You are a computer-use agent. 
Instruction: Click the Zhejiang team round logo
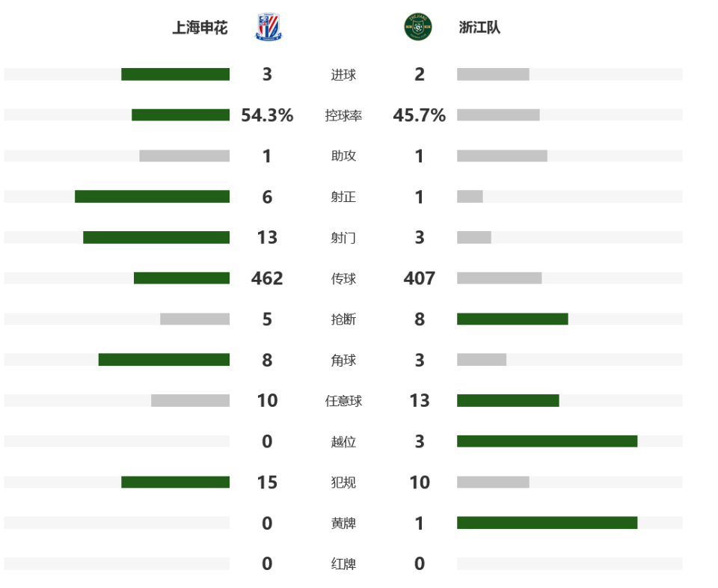point(417,28)
